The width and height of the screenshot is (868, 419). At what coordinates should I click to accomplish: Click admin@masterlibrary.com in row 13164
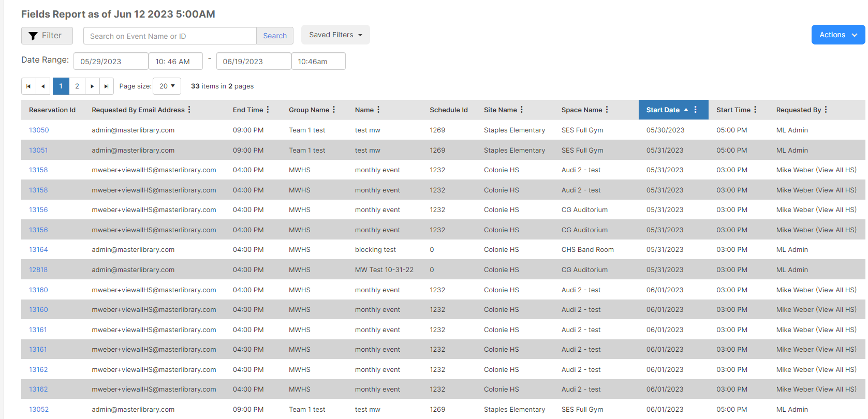133,250
